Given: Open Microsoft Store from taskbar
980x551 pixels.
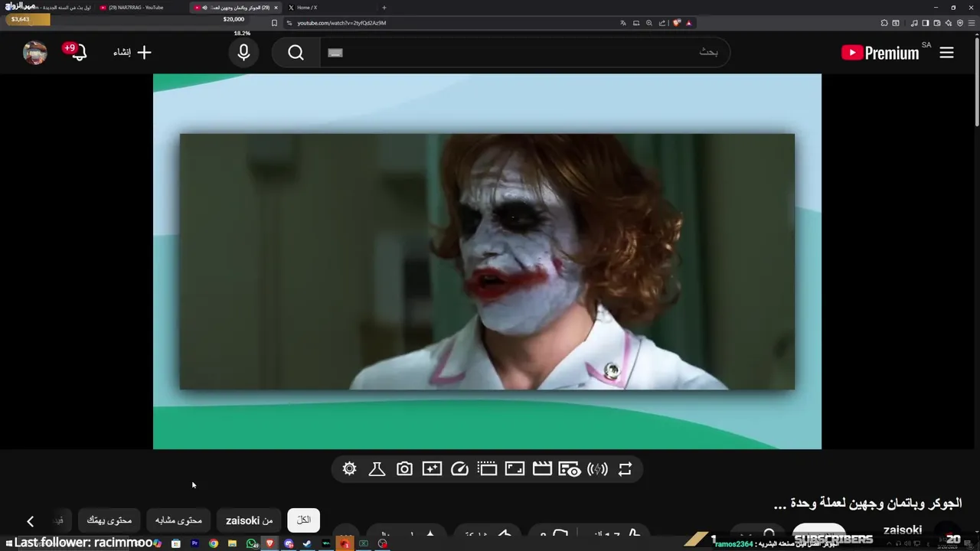Looking at the screenshot, I should (176, 543).
